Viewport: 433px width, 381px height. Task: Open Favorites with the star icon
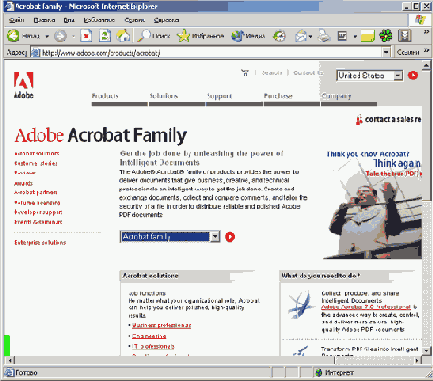tap(183, 36)
